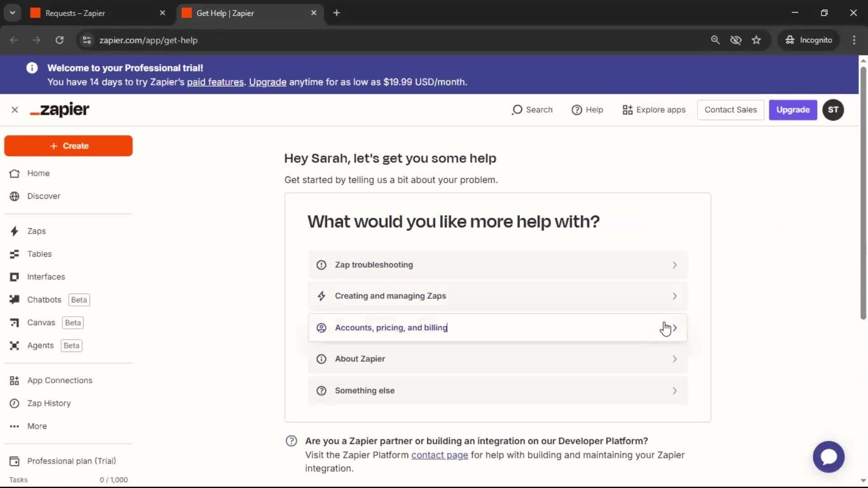Click the Professional plan icon
Image resolution: width=868 pixels, height=488 pixels.
coord(14,461)
